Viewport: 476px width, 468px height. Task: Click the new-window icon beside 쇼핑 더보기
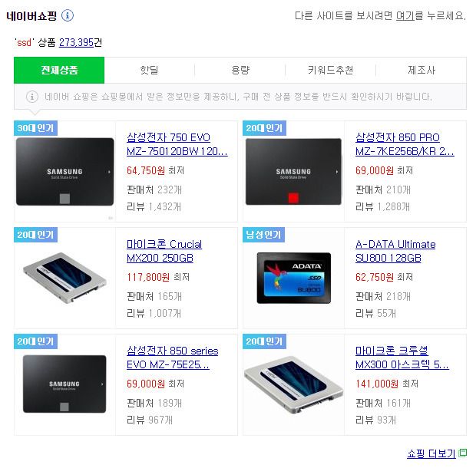462,453
